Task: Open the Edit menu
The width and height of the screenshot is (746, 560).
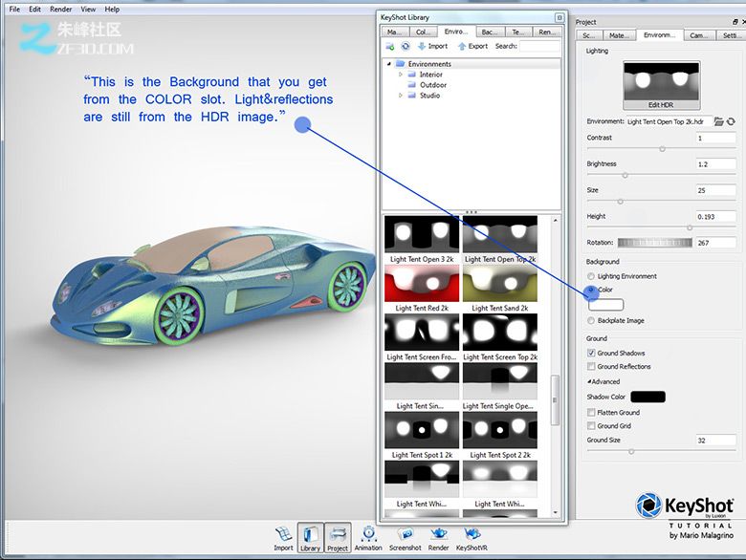Action: 34,9
